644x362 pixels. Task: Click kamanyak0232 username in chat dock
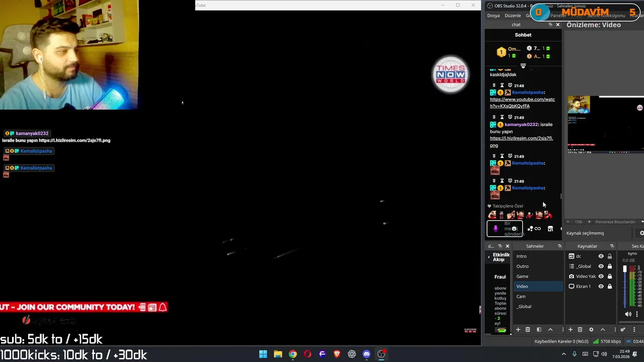point(521,125)
